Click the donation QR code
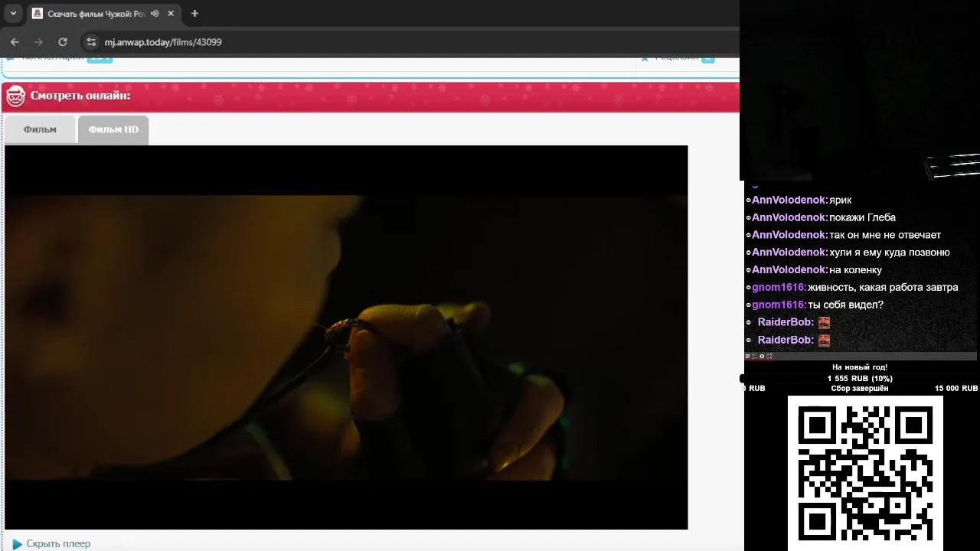This screenshot has width=980, height=551. 865,473
